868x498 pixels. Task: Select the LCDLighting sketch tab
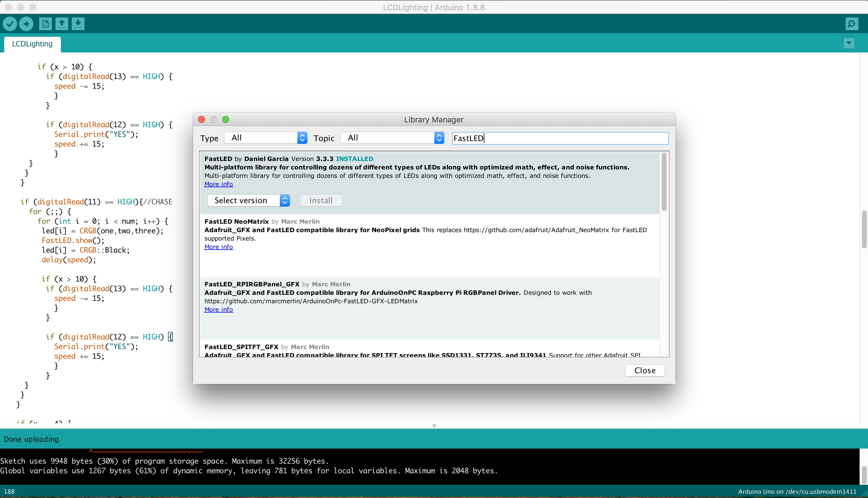coord(32,44)
